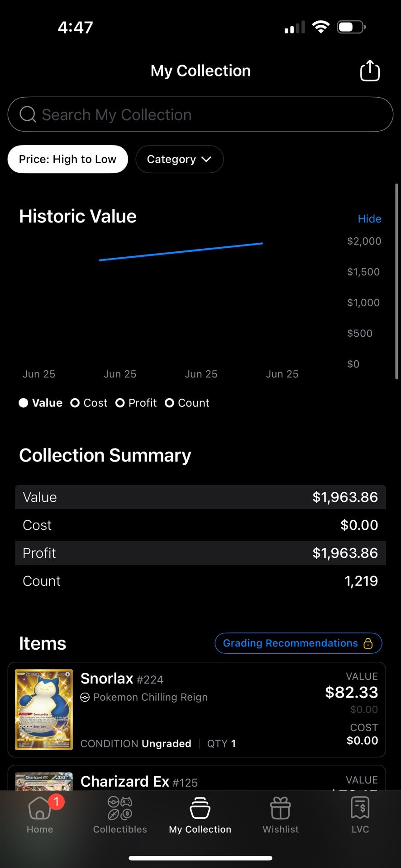Tap the Pokemon set icon under Snorlax
Screen dimensions: 401x868
[x=85, y=697]
